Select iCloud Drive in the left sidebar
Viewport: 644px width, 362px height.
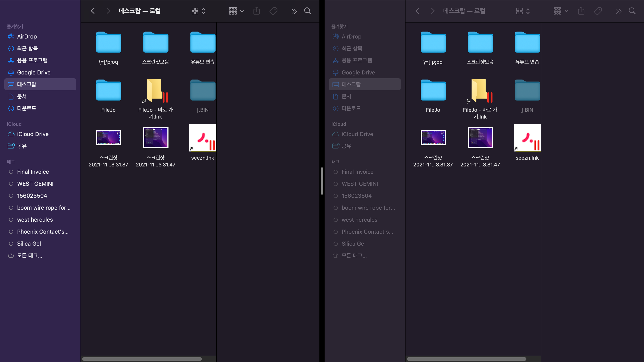(33, 134)
